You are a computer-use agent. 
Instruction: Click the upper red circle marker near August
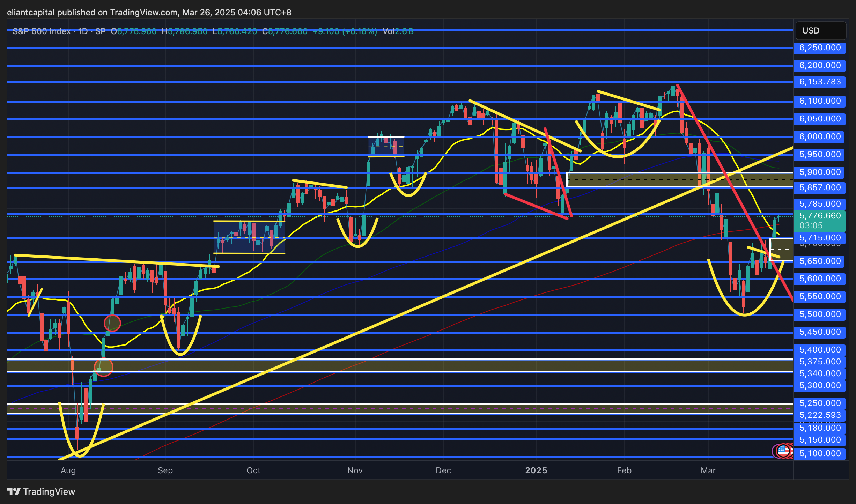pos(112,323)
